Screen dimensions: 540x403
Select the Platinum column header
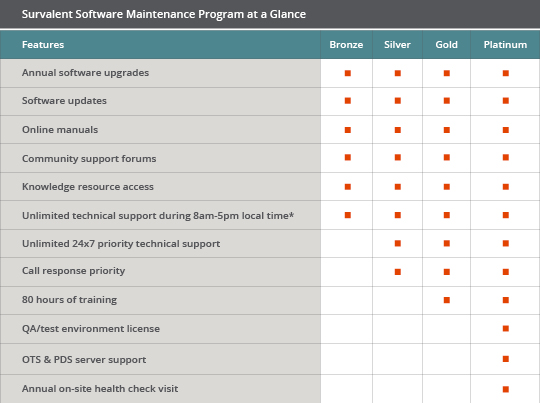505,44
